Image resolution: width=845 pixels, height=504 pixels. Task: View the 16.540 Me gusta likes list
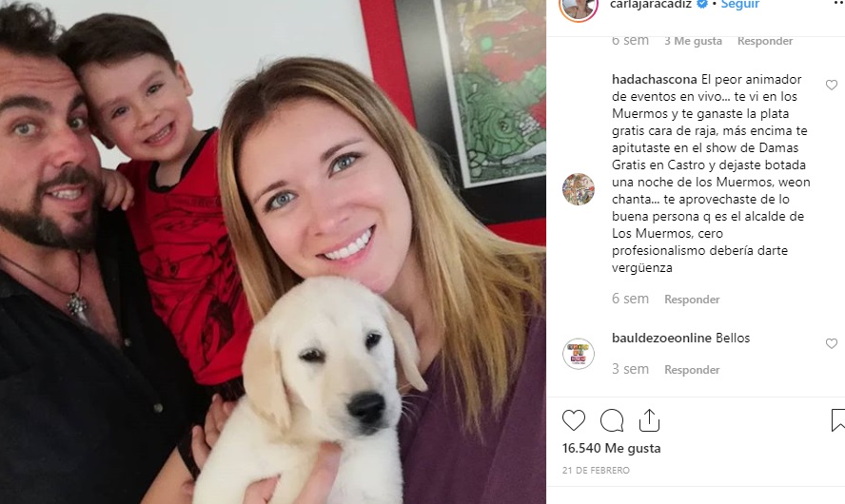(x=611, y=448)
